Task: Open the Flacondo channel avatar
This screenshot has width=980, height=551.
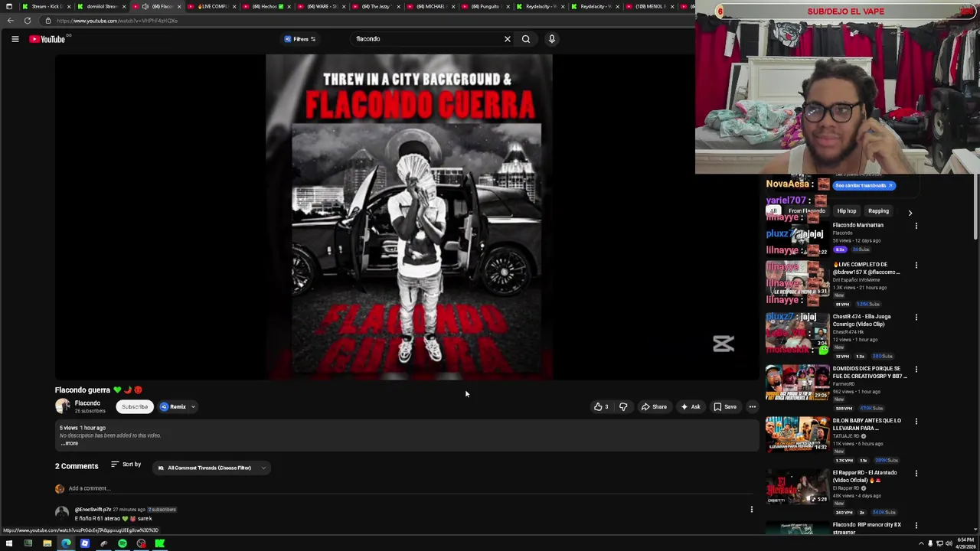Action: pos(62,406)
